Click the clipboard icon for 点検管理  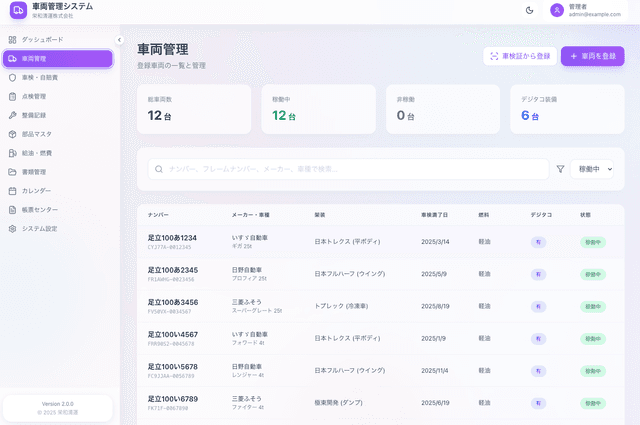(x=12, y=96)
